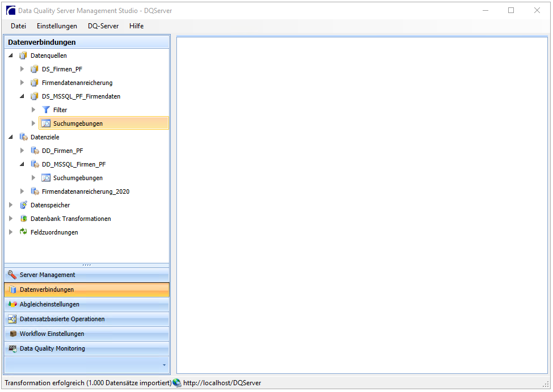Screen dimensions: 553x392
Task: Expand the DS_Firmen_PF node
Action: point(22,69)
